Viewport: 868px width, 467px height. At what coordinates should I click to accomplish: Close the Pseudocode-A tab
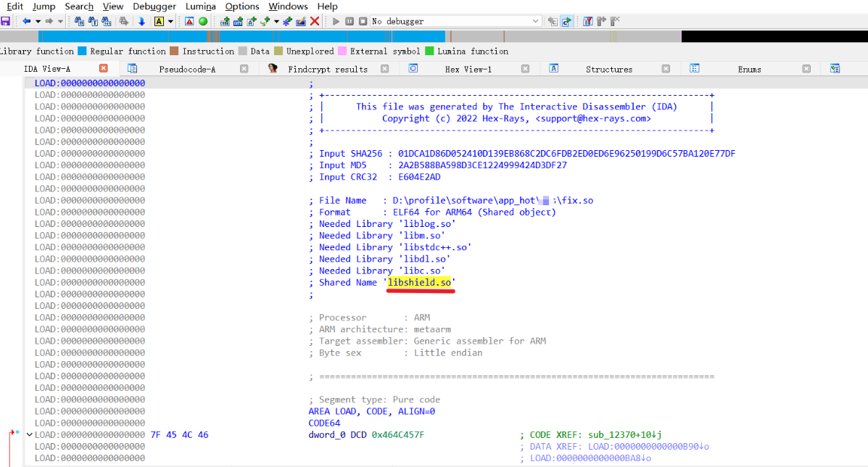(x=244, y=69)
